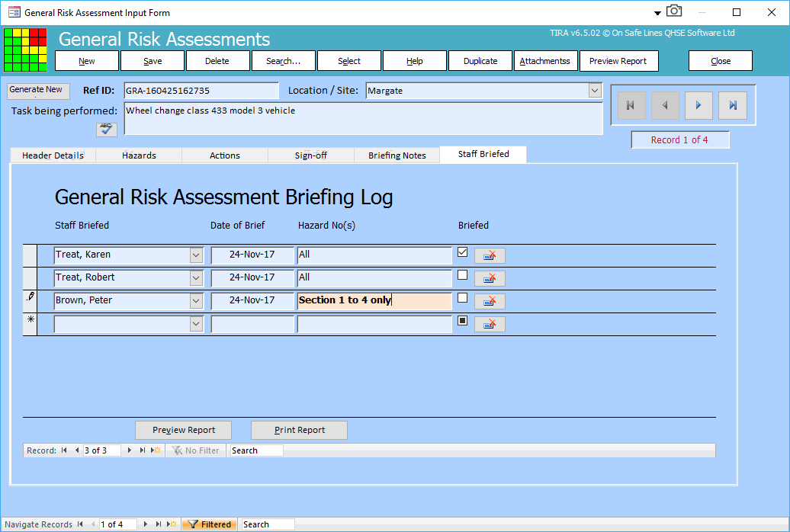Image resolution: width=790 pixels, height=532 pixels.
Task: Go to previous record using large navigation arrow
Action: coord(665,105)
